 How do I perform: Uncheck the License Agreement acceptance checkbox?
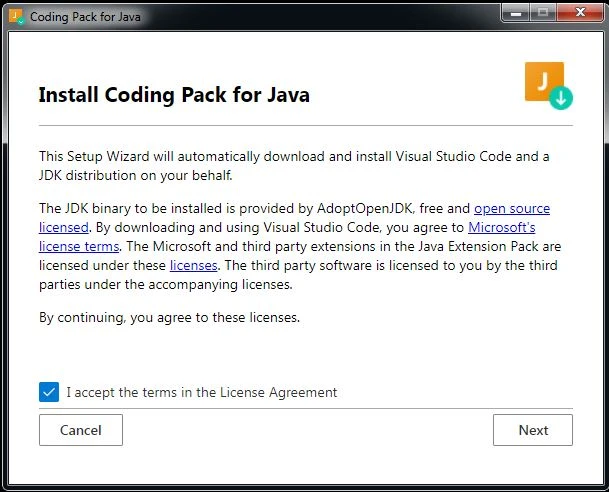49,392
